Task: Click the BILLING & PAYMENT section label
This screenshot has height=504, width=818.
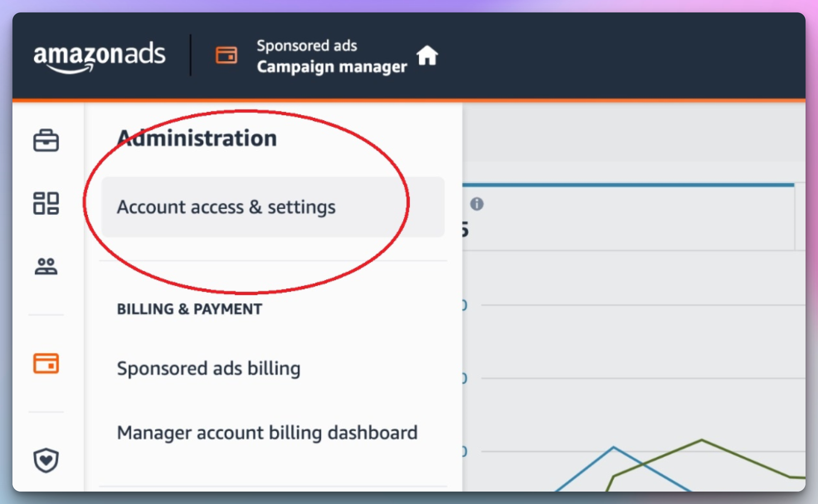Action: 190,309
